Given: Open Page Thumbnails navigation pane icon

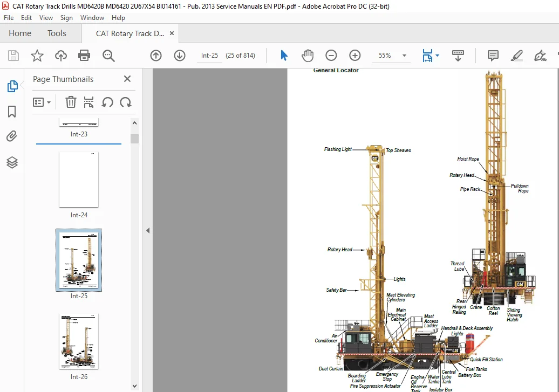Looking at the screenshot, I should (12, 86).
